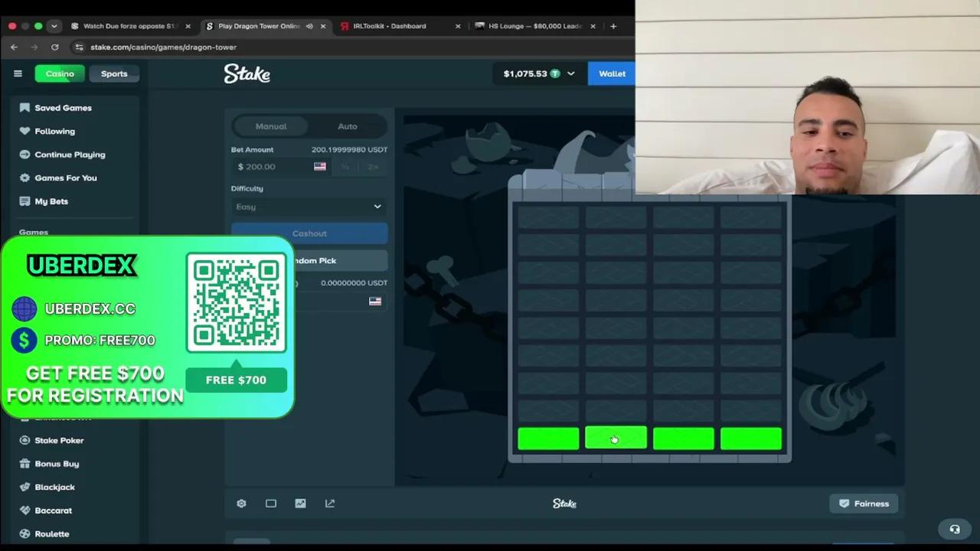Open site info icon in address bar
The width and height of the screenshot is (980, 551).
click(x=79, y=47)
